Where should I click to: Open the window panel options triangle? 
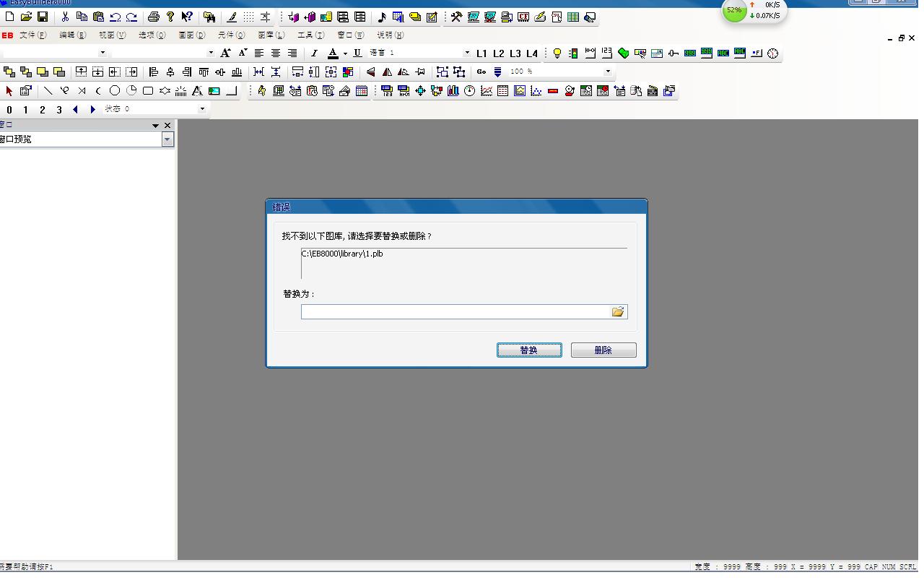tap(155, 126)
